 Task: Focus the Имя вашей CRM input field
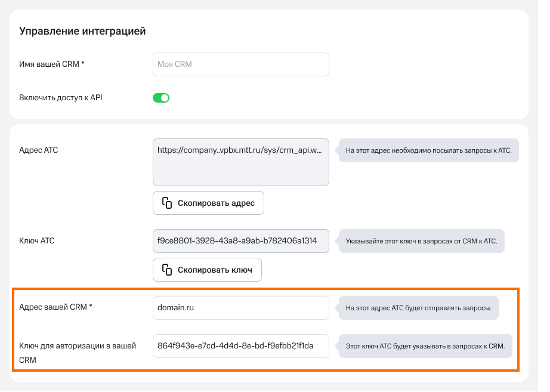(x=240, y=64)
